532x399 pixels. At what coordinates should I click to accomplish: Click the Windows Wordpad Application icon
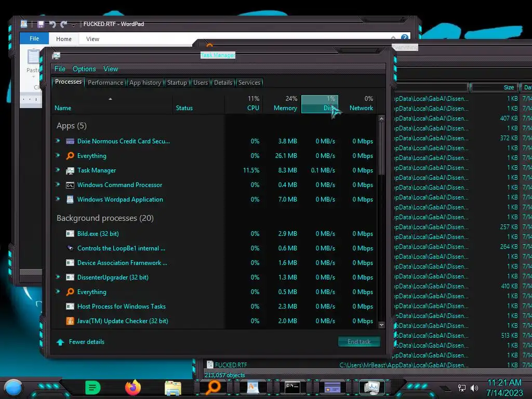point(70,199)
